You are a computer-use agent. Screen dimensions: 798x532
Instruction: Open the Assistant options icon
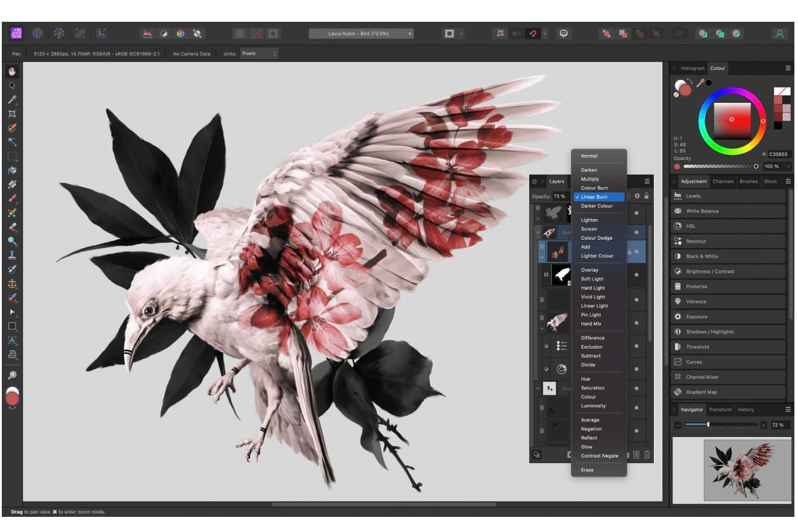(563, 34)
